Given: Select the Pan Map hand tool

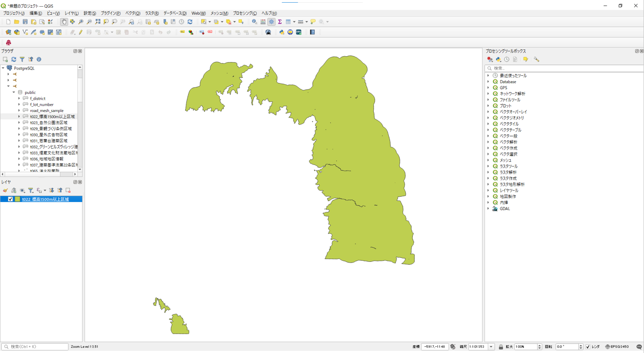Looking at the screenshot, I should [64, 22].
